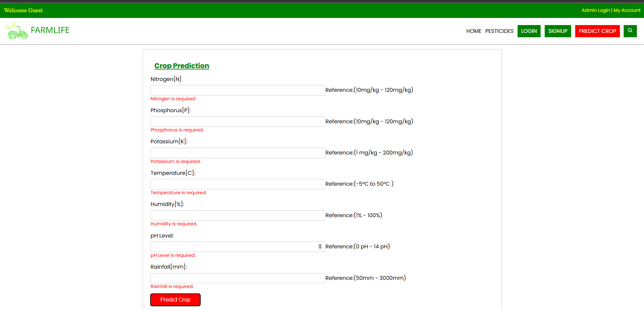Click the Temperature input field
The width and height of the screenshot is (644, 310).
tap(237, 184)
